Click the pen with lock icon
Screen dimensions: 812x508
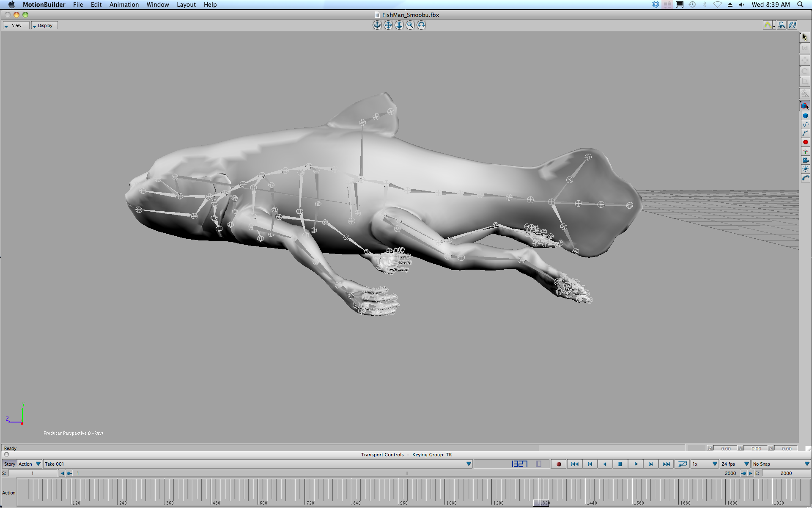coord(792,25)
